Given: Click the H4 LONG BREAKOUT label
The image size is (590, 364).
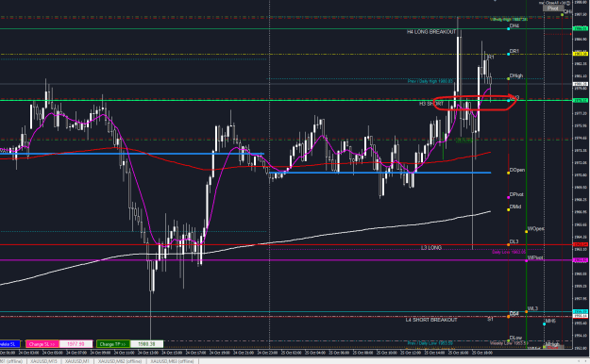Looking at the screenshot, I should tap(431, 32).
